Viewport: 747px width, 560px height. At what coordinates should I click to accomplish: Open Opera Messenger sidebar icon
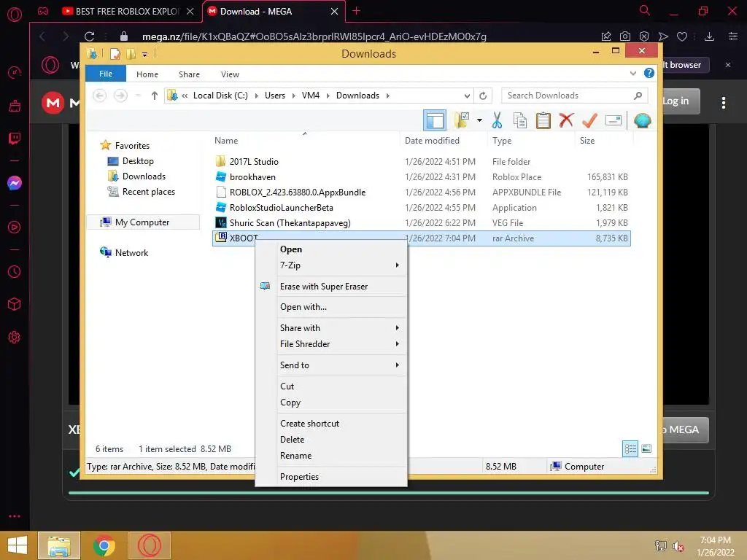pos(15,183)
